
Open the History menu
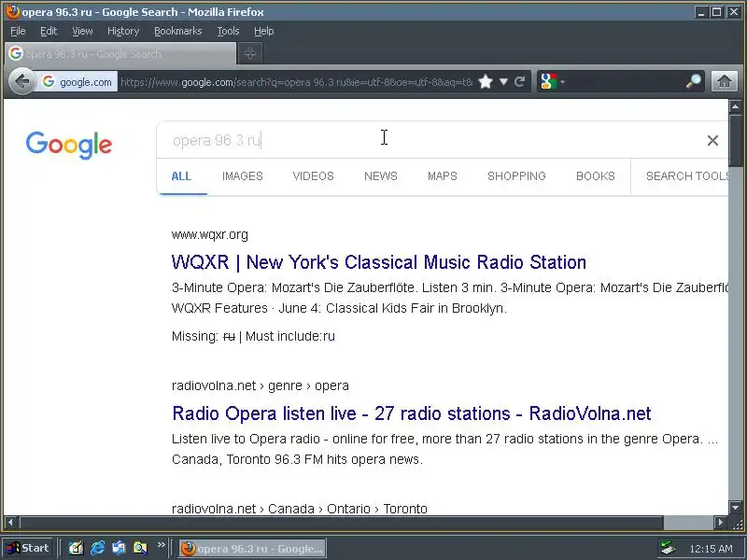point(123,31)
